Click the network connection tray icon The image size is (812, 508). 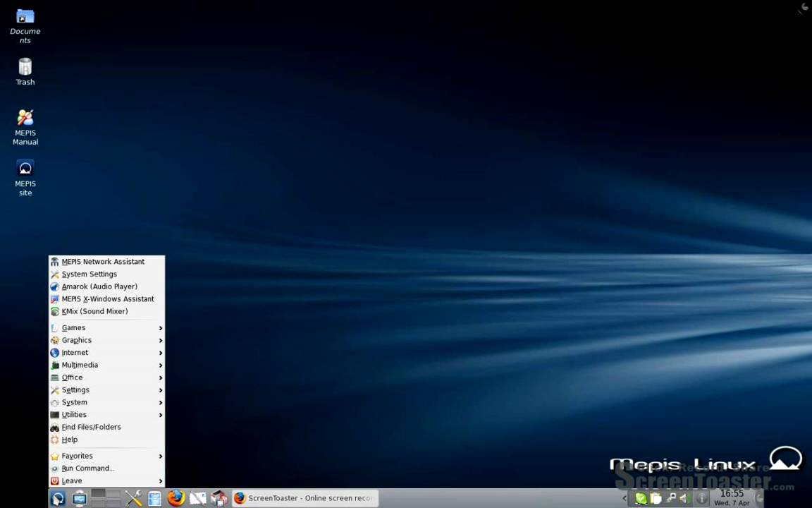[671, 499]
